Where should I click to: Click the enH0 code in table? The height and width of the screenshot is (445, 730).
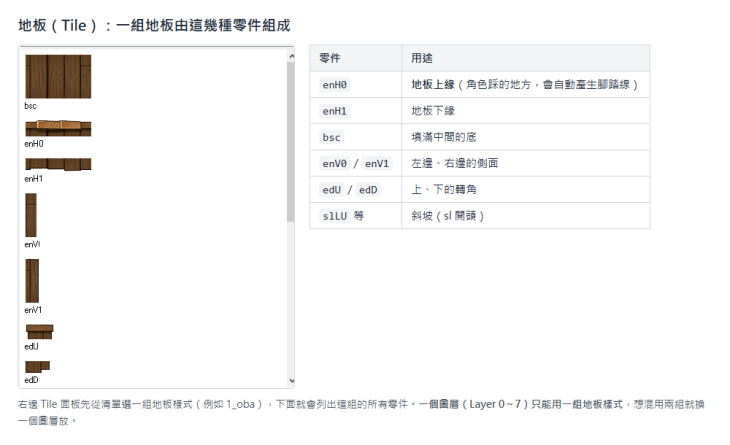pos(335,85)
